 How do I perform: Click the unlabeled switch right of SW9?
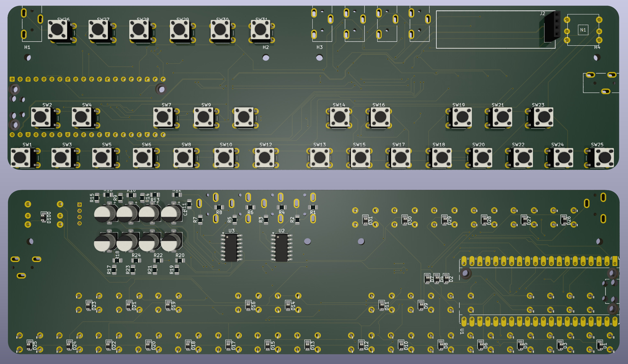tap(244, 117)
